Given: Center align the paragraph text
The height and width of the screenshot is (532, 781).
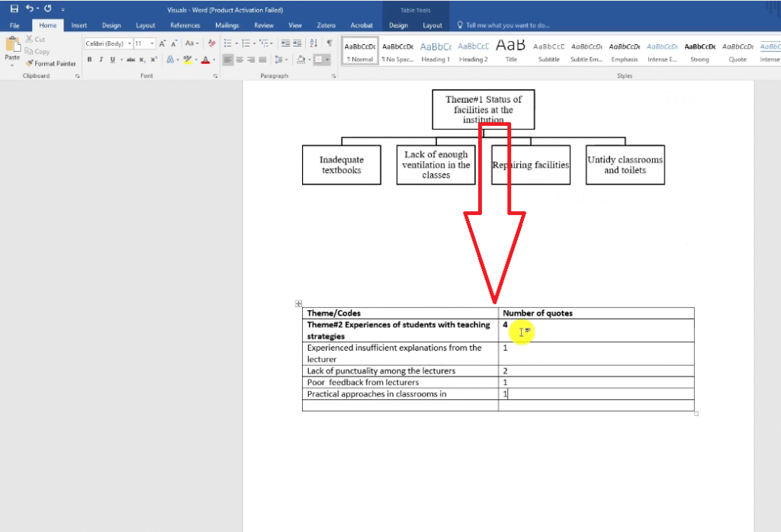Looking at the screenshot, I should 239,59.
